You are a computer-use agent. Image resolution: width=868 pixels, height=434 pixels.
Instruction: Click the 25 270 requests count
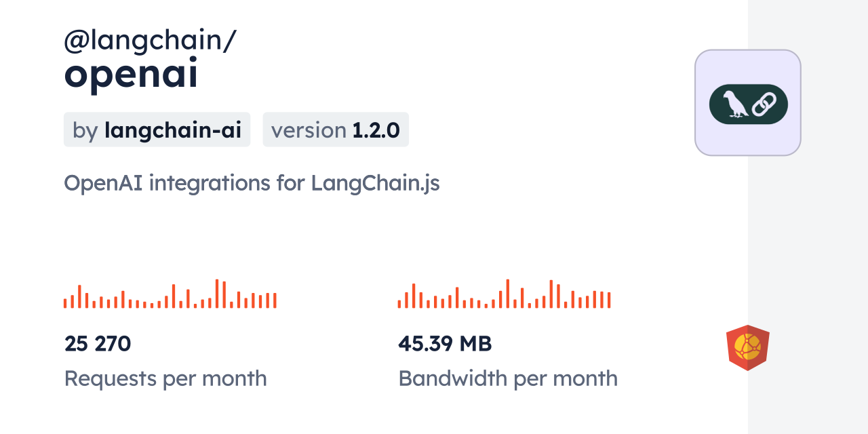(x=98, y=344)
